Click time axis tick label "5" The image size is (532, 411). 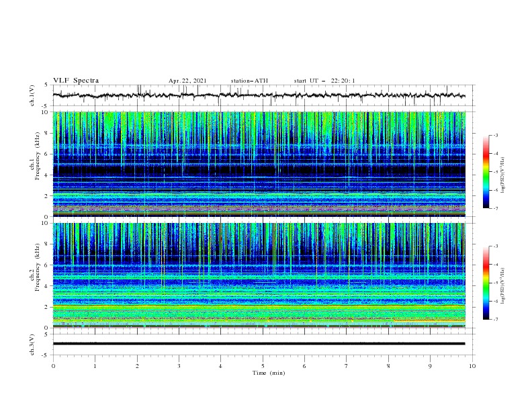(263, 366)
